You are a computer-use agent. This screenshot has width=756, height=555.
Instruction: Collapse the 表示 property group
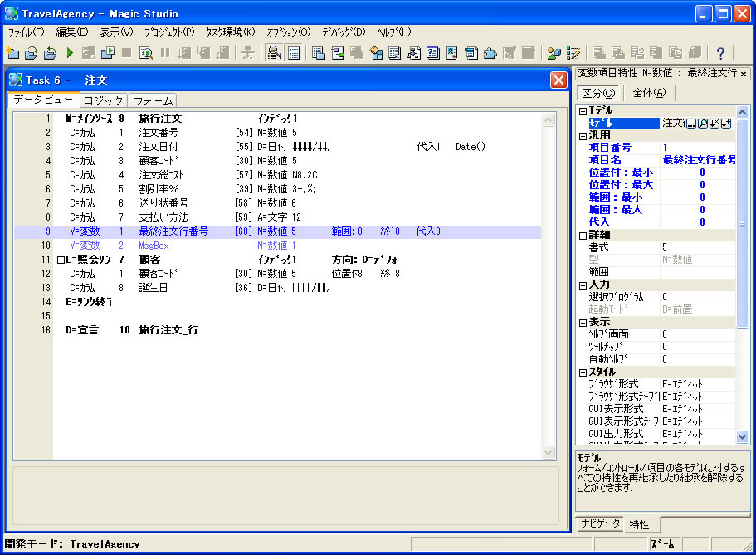tap(583, 323)
